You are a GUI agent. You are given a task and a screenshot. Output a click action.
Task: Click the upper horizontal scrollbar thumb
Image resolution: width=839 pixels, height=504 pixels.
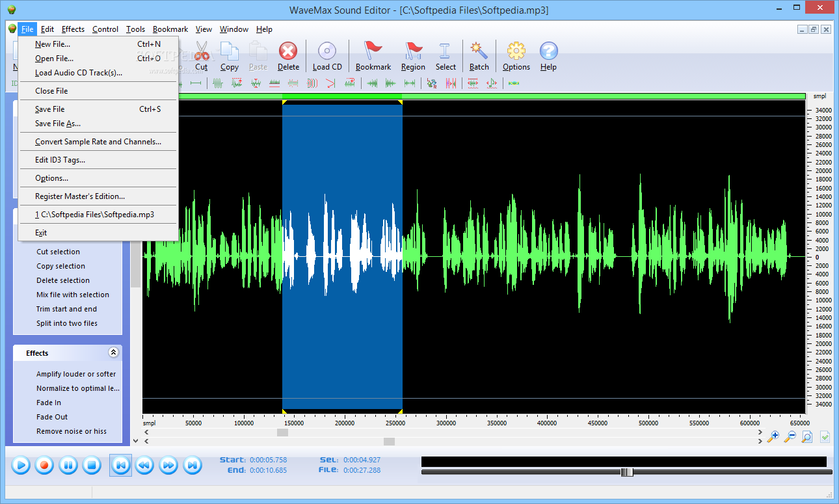coord(282,432)
